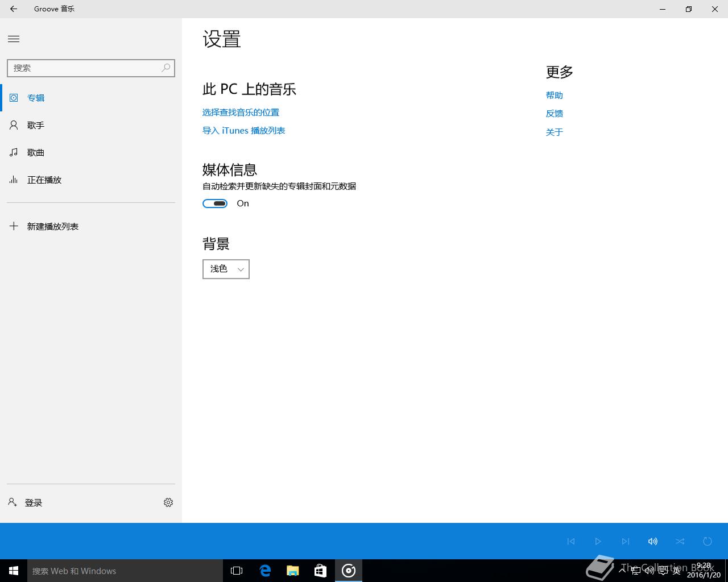Go to 正在播放 now playing

coord(91,180)
